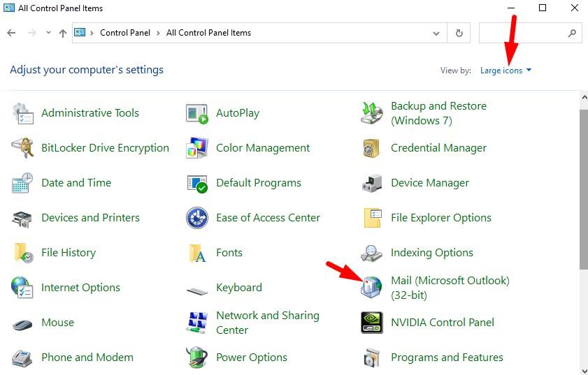
Task: Open the Ease of Access Center link
Action: click(268, 218)
